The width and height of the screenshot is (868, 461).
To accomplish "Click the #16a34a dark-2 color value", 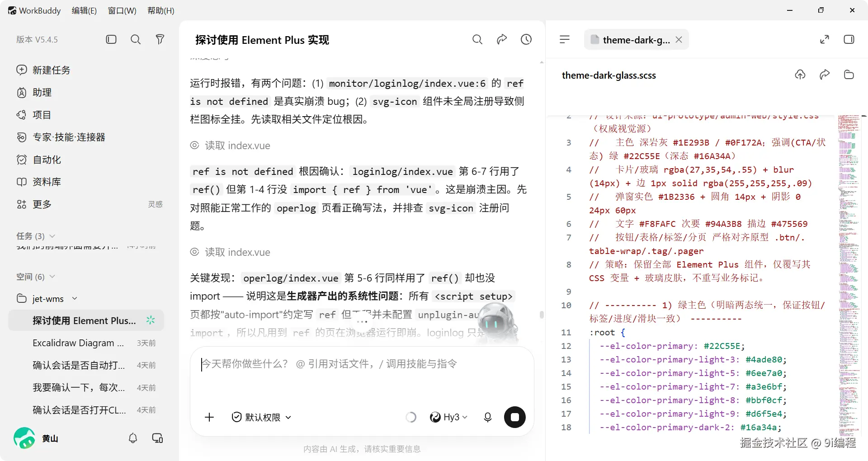I will [759, 428].
